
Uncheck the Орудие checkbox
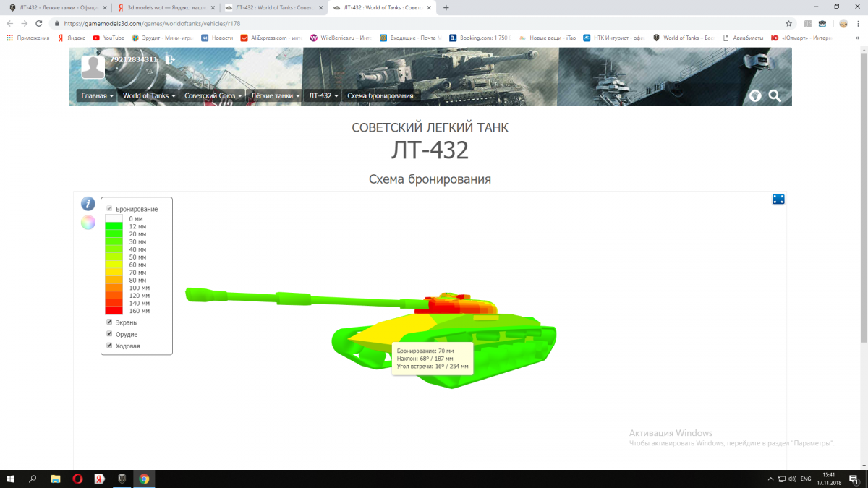tap(109, 334)
